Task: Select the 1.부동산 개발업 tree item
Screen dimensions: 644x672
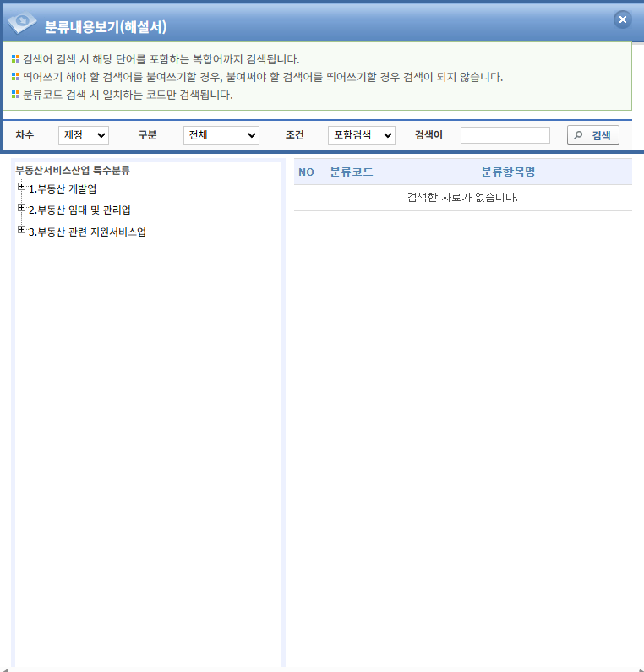Action: tap(63, 188)
